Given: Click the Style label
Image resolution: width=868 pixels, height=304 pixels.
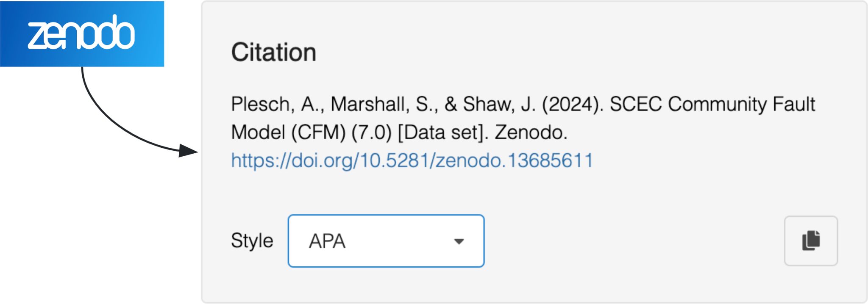Looking at the screenshot, I should [x=252, y=240].
